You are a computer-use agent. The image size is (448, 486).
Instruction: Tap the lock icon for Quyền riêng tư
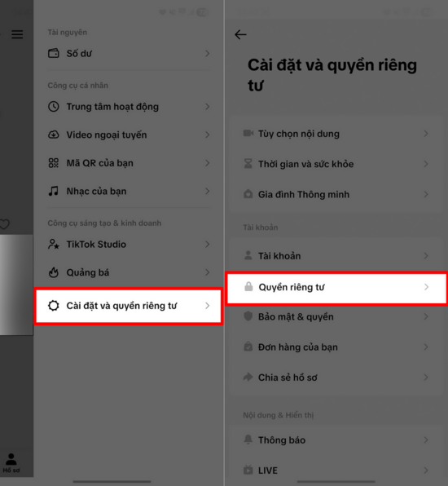pyautogui.click(x=248, y=287)
